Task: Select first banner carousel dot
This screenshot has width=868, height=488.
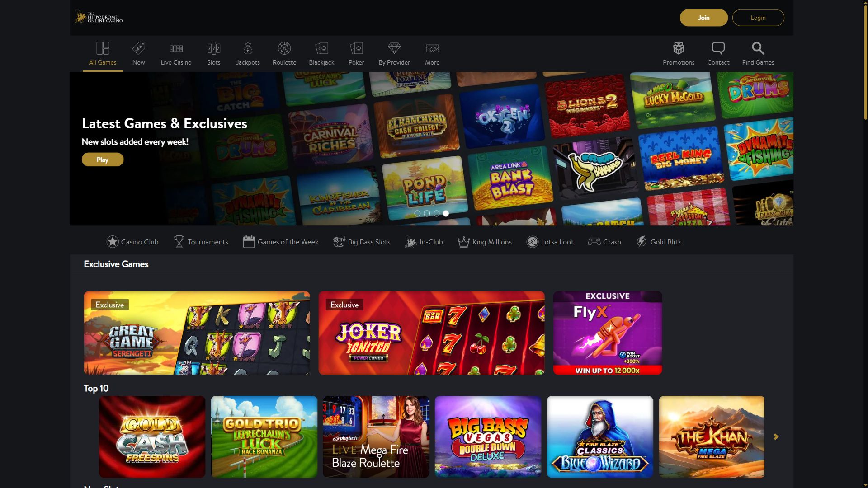Action: coord(417,213)
